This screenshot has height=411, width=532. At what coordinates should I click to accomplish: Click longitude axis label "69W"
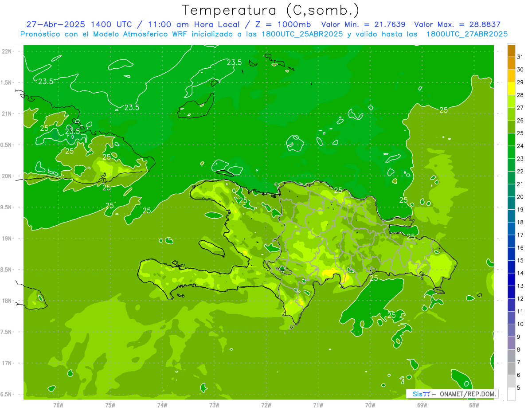(422, 405)
